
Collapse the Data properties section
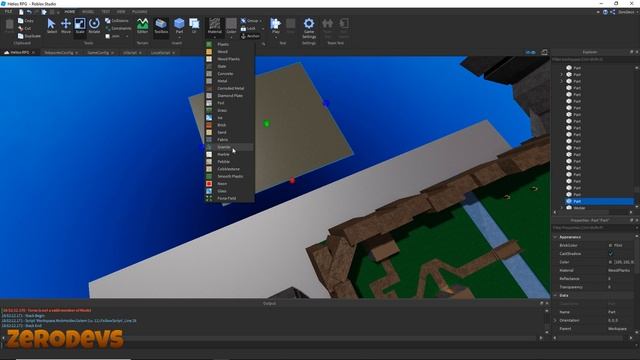pos(555,295)
